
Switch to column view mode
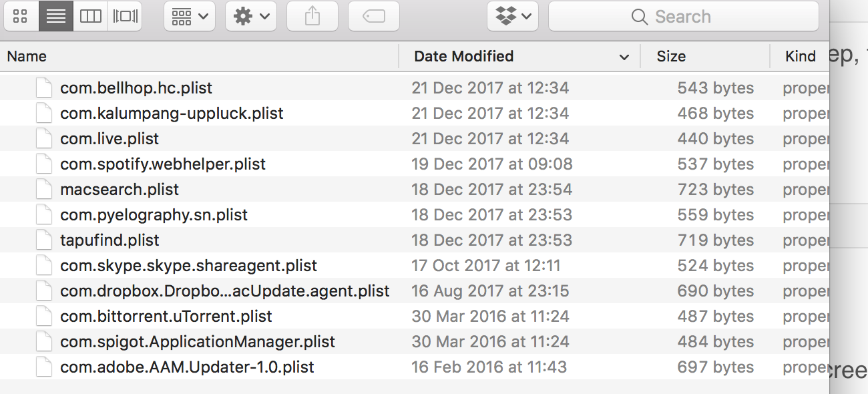(91, 16)
